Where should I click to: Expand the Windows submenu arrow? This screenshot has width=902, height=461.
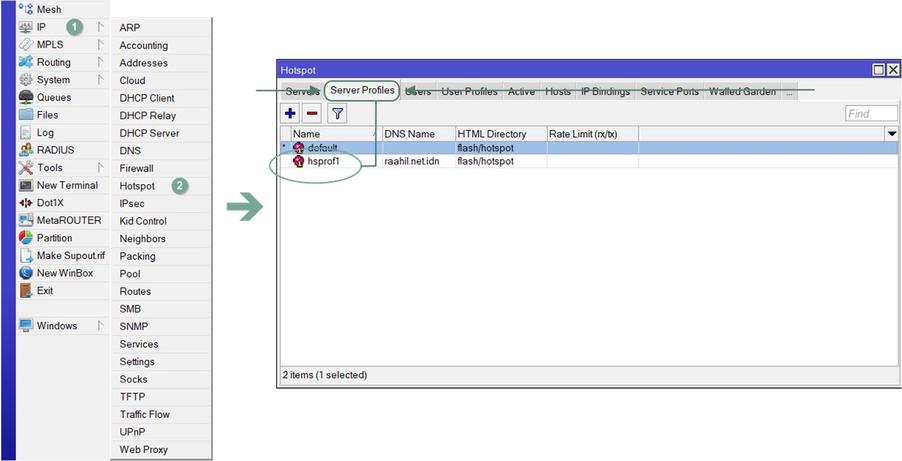(101, 325)
